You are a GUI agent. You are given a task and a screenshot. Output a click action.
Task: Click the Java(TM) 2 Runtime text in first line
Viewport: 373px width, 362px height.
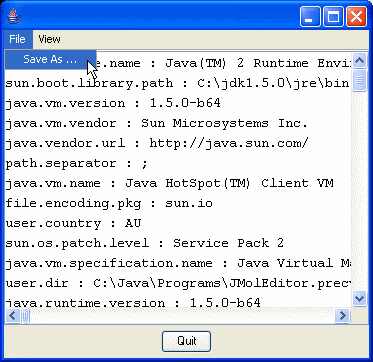click(x=237, y=63)
